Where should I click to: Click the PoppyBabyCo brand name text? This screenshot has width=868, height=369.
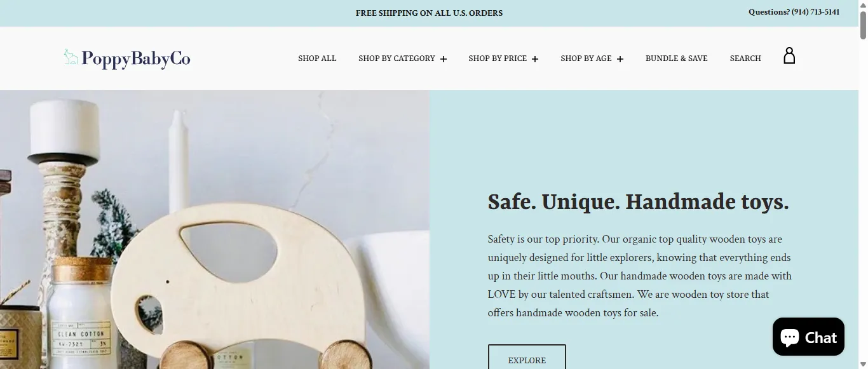point(136,59)
